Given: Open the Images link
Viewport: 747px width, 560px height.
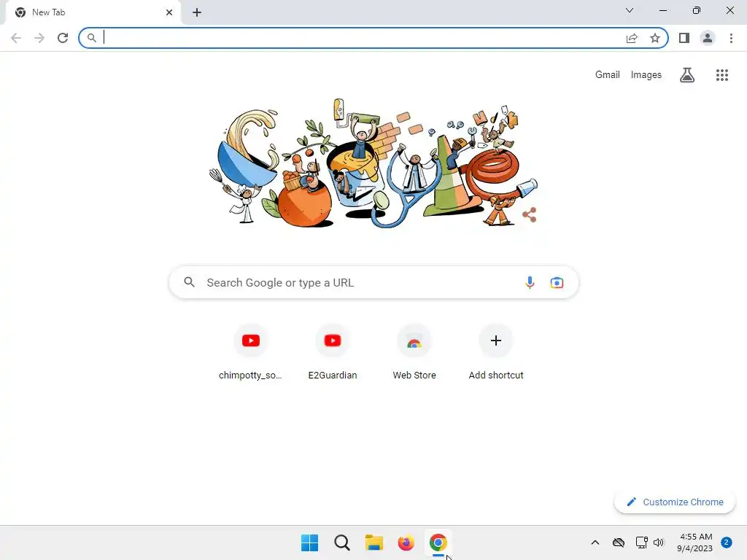Looking at the screenshot, I should [646, 75].
